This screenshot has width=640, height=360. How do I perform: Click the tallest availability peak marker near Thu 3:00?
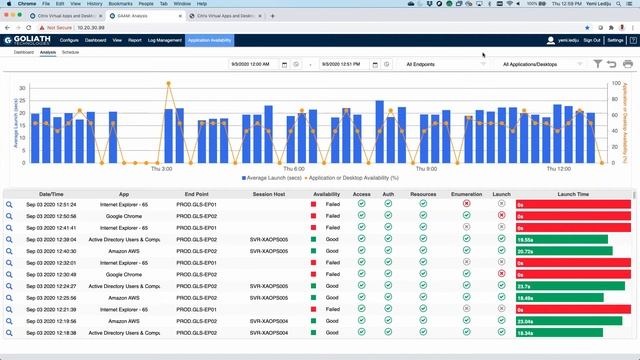point(169,84)
